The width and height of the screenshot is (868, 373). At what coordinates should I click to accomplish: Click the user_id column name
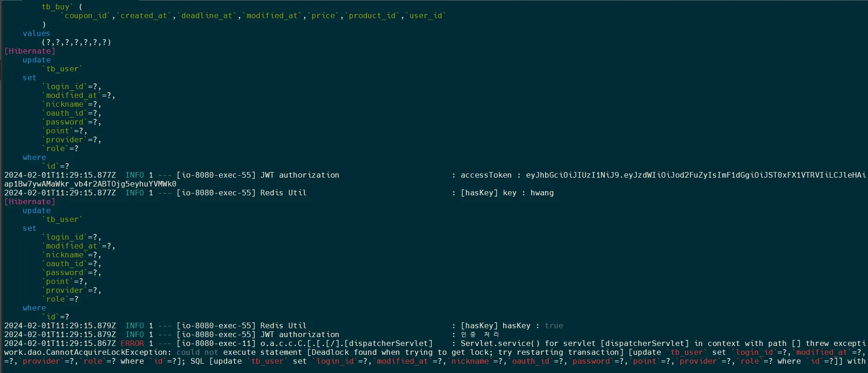tap(426, 16)
